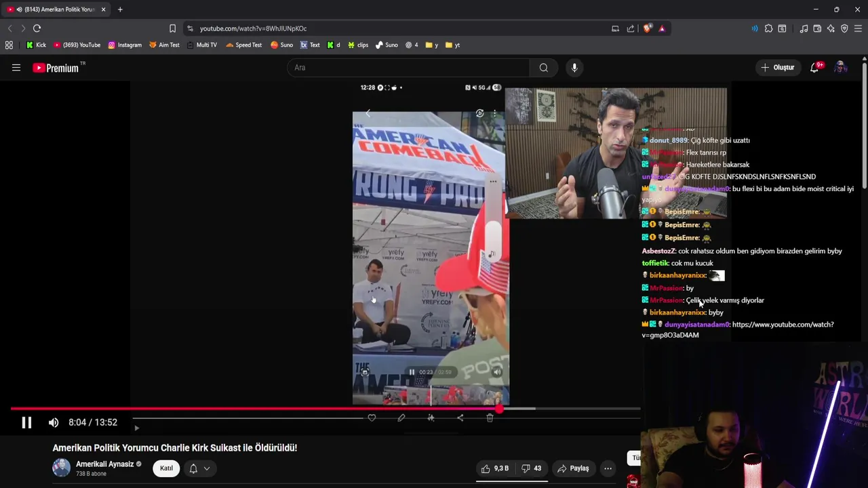Open the Amerikali Aynasiz channel avatar

point(61,468)
